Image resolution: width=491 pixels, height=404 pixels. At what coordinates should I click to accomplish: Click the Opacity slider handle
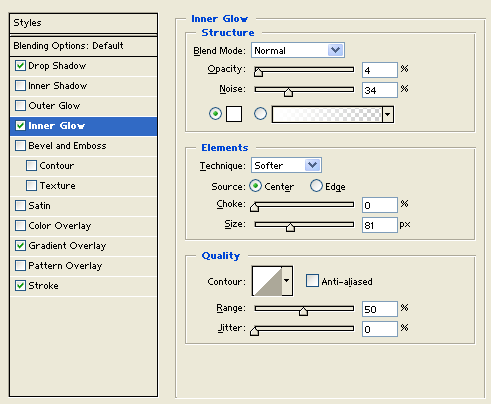pos(258,72)
